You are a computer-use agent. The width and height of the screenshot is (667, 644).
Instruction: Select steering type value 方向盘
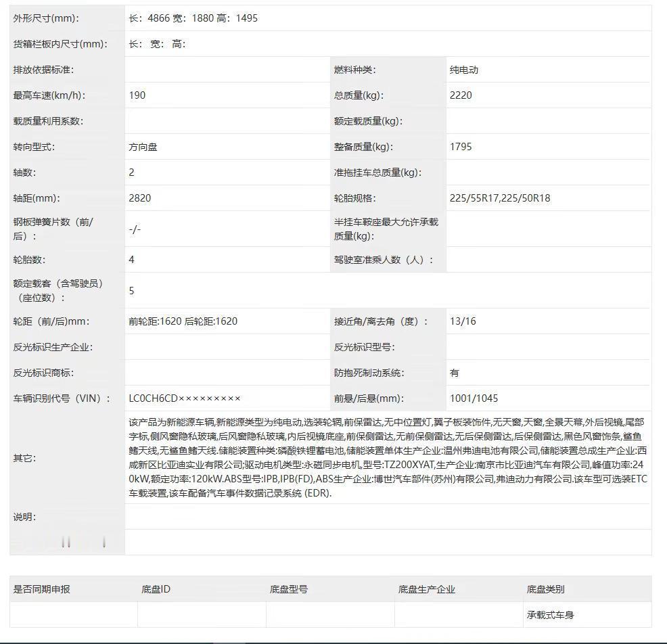(143, 147)
